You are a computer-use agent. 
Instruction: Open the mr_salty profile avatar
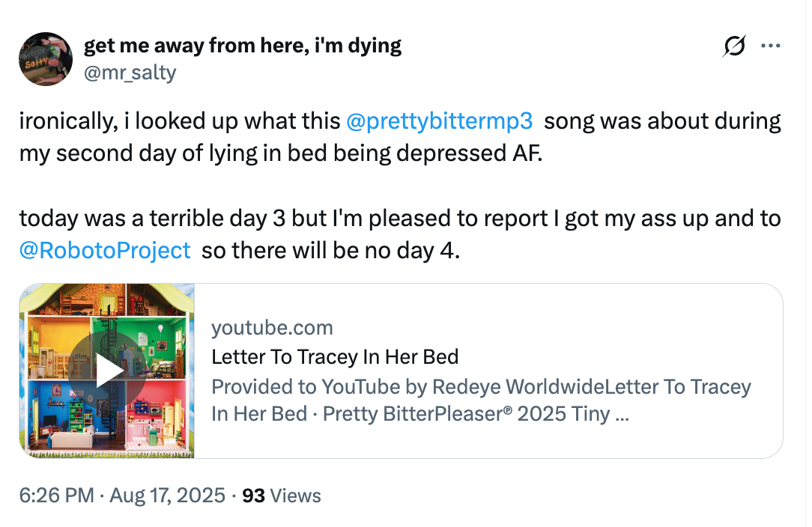44,58
